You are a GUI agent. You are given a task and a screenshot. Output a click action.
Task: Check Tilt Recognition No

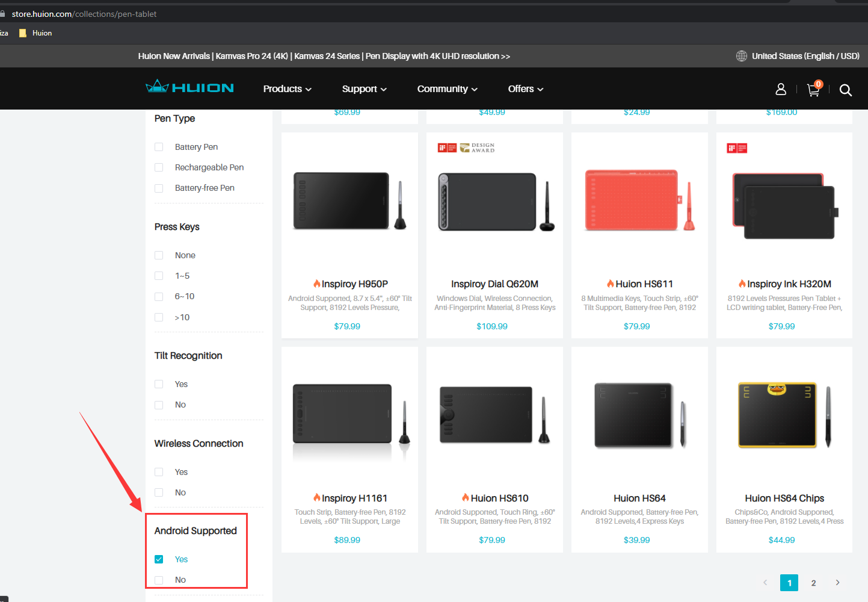[x=159, y=405]
